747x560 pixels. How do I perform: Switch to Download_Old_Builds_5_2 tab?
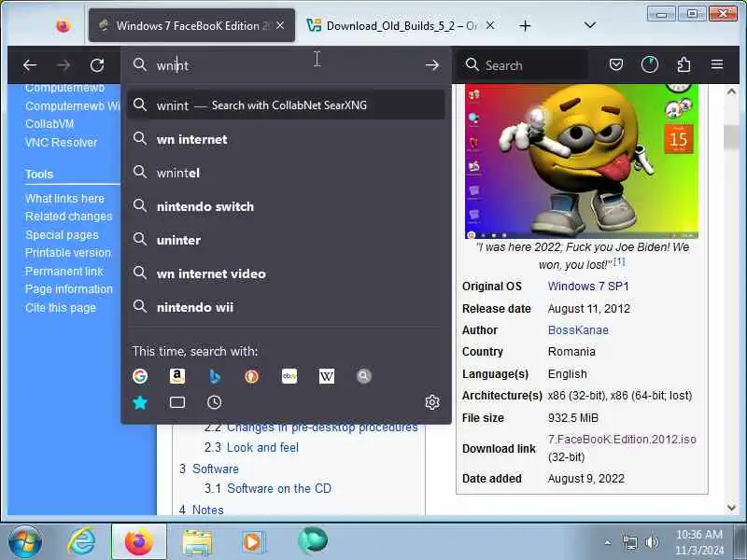coord(402,26)
